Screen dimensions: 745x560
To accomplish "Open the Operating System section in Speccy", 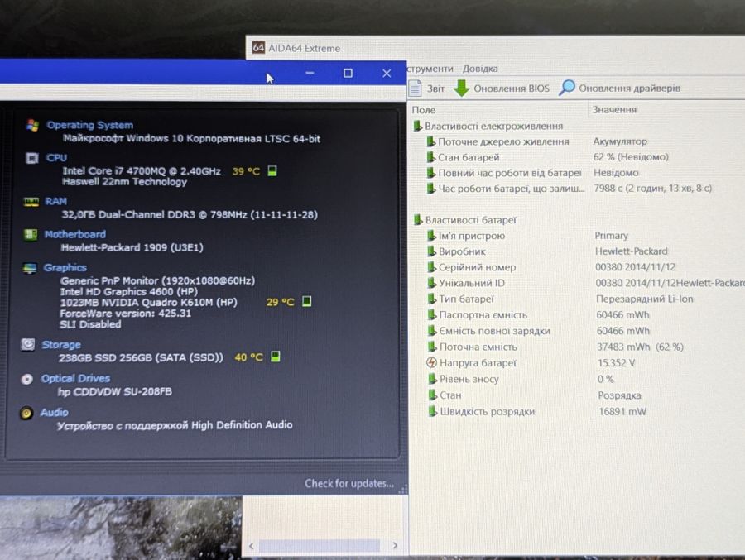I will pos(89,125).
